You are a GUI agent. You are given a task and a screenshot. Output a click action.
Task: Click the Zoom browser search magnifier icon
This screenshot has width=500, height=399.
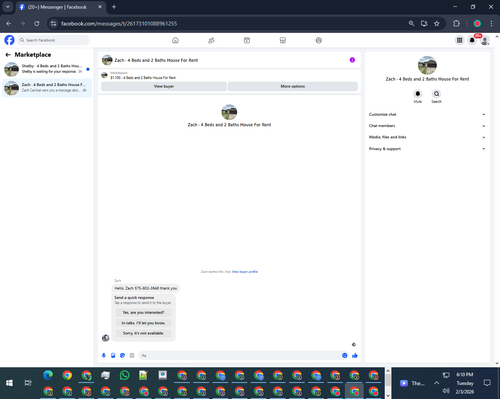[411, 23]
